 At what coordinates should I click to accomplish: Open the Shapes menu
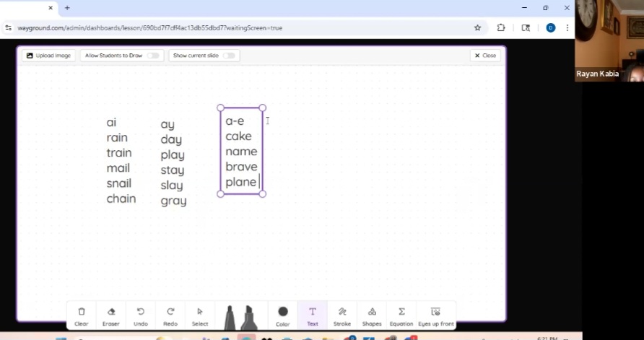(372, 316)
